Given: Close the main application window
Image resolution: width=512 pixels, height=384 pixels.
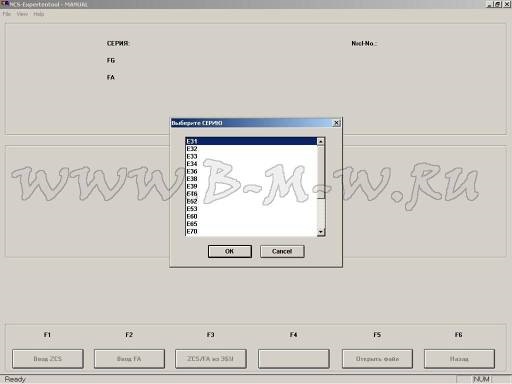Looking at the screenshot, I should click(506, 4).
